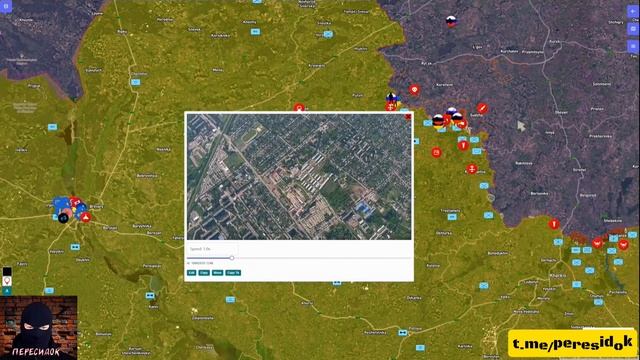This screenshot has width=640, height=360.
Task: Click the Russian flag marker at top
Action: click(x=451, y=21)
